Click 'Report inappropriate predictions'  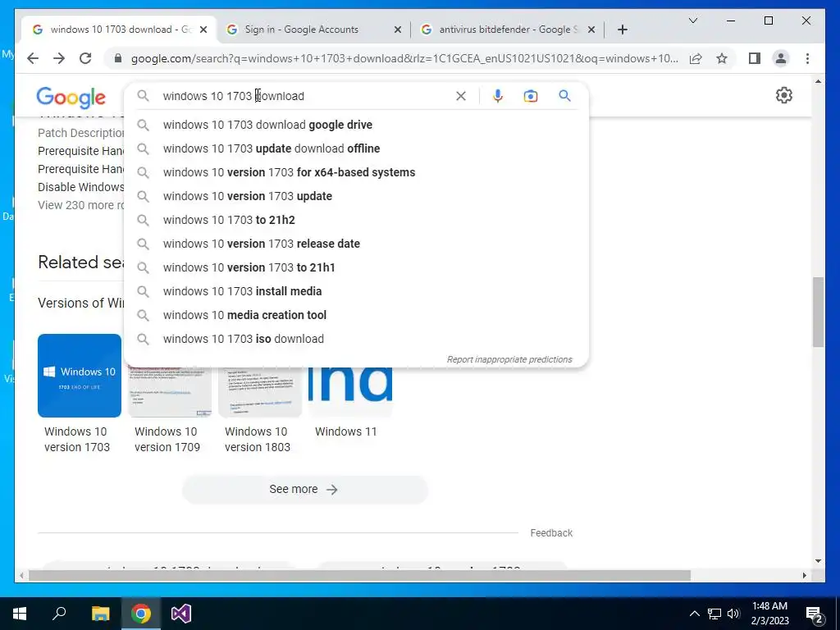[509, 359]
